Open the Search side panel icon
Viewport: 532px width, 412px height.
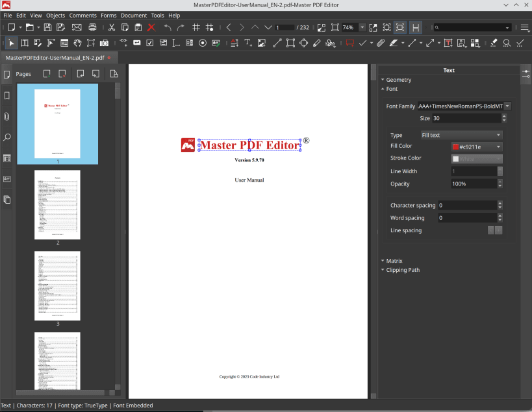(6, 137)
